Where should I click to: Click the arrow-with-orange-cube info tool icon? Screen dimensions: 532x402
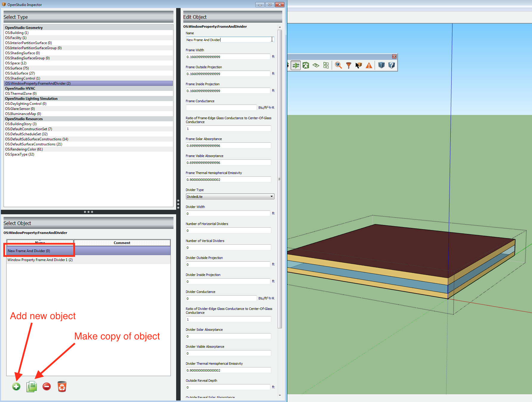(x=359, y=65)
